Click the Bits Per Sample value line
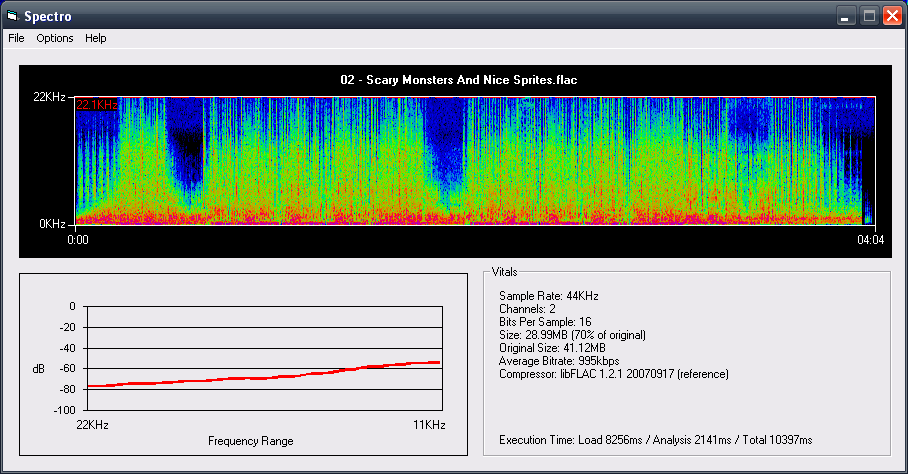 pos(546,322)
